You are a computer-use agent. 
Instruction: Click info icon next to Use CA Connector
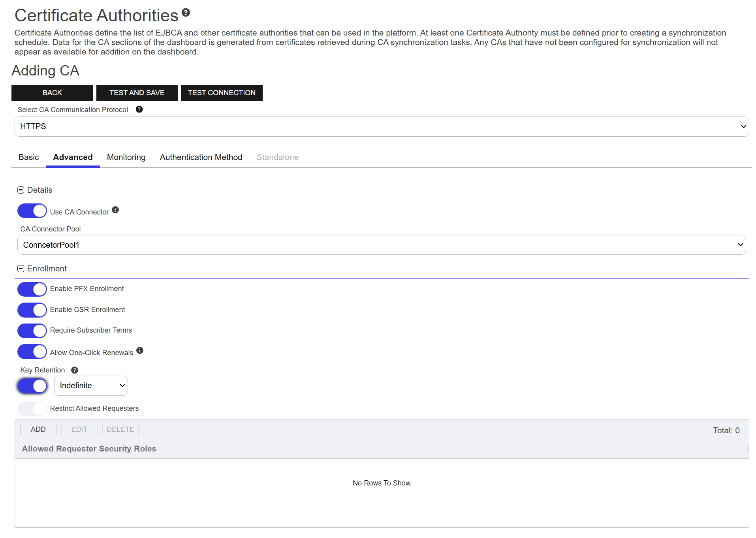(115, 210)
